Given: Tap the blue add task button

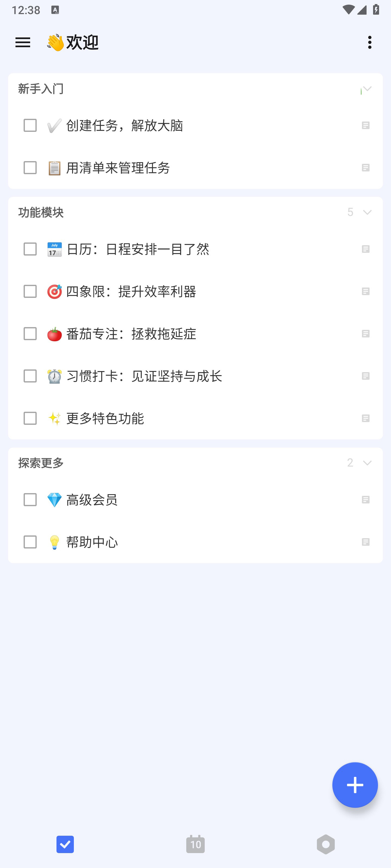Looking at the screenshot, I should pos(355,784).
